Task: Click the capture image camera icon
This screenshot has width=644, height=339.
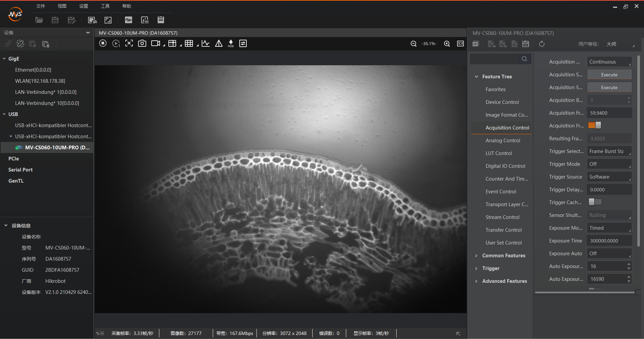Action: (142, 43)
